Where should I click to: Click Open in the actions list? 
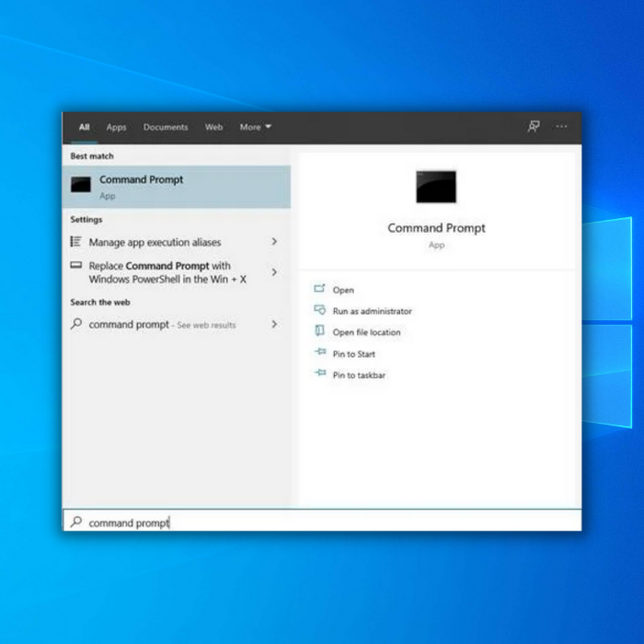pyautogui.click(x=343, y=290)
